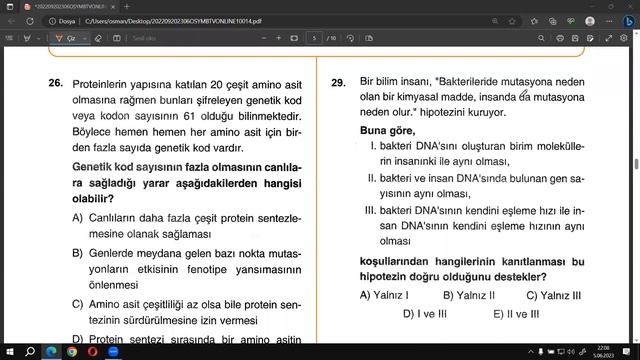Open the two-page view icon
The height and width of the screenshot is (360, 640).
(369, 38)
